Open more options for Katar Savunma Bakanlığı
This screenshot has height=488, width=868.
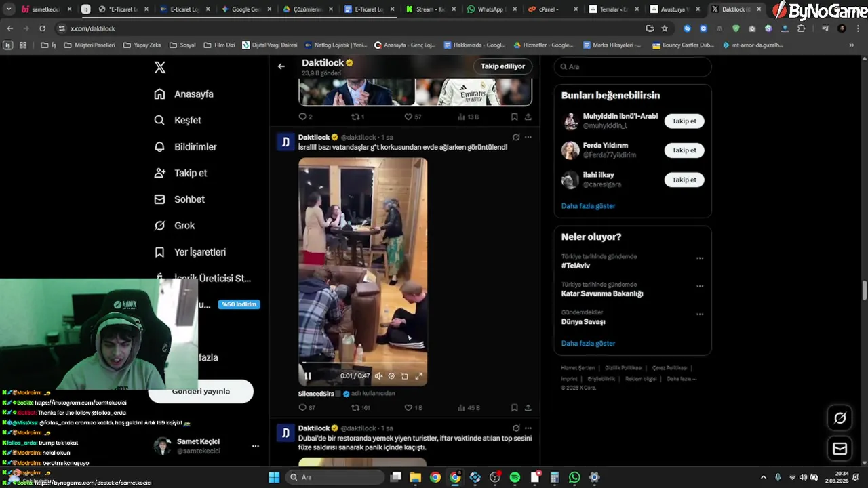click(x=700, y=286)
